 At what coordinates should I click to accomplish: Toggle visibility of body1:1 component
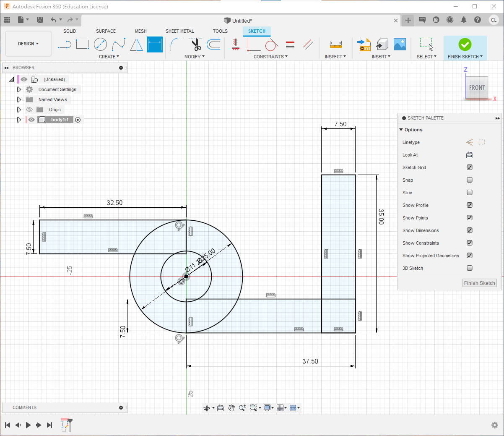(31, 120)
